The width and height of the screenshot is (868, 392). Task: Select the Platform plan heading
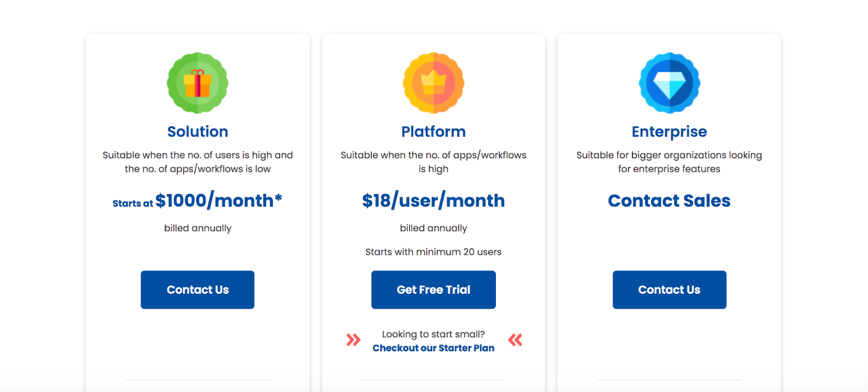tap(433, 132)
